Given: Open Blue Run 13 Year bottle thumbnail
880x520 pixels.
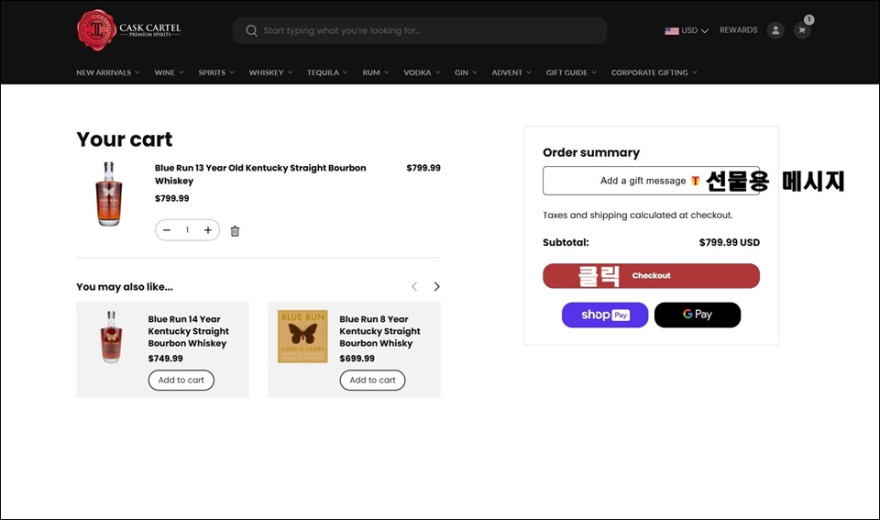Looking at the screenshot, I should [109, 194].
